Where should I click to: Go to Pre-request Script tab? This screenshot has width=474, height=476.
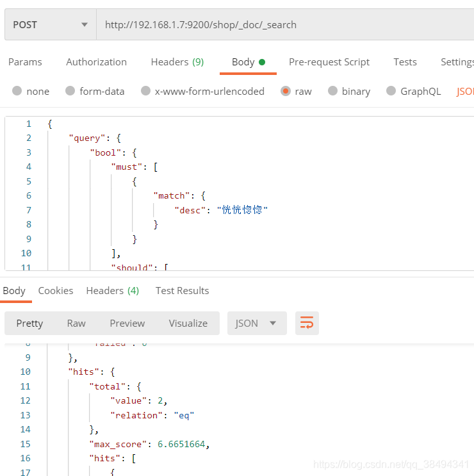(x=329, y=62)
